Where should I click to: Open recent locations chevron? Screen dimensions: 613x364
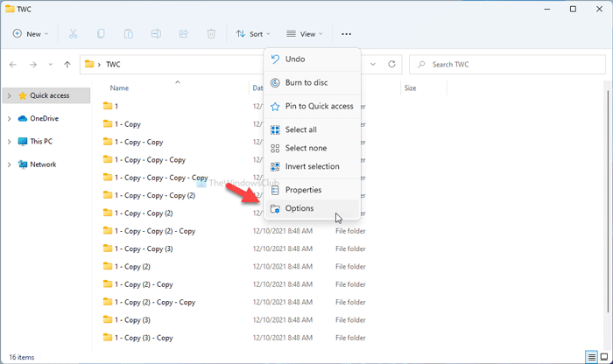coord(51,65)
